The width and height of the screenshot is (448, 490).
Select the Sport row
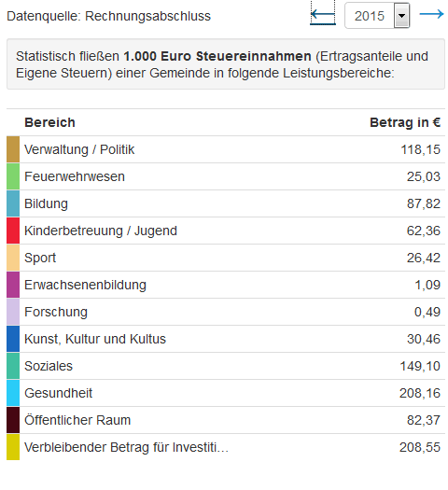[226, 258]
